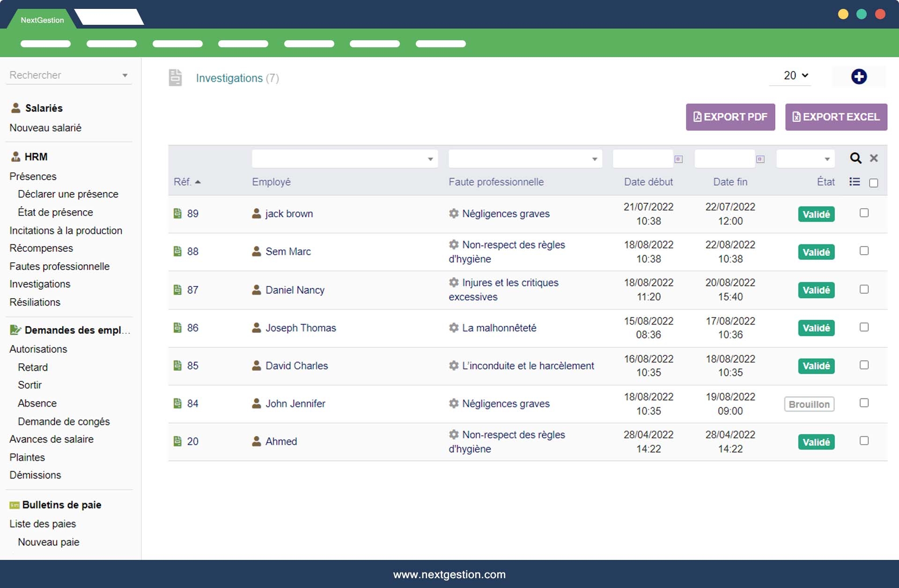Click document icon of investigation 89
The image size is (899, 588).
click(177, 213)
